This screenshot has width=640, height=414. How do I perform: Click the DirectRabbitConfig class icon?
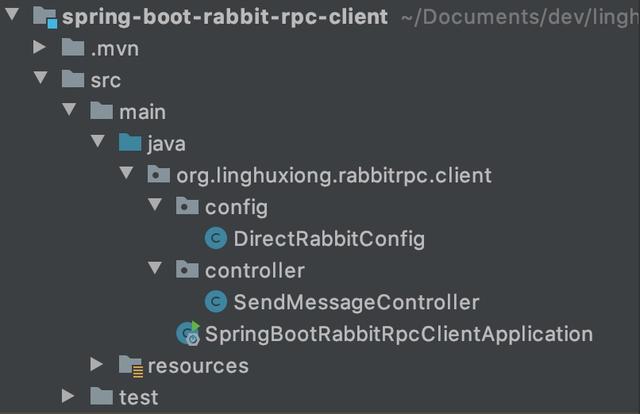(x=216, y=238)
